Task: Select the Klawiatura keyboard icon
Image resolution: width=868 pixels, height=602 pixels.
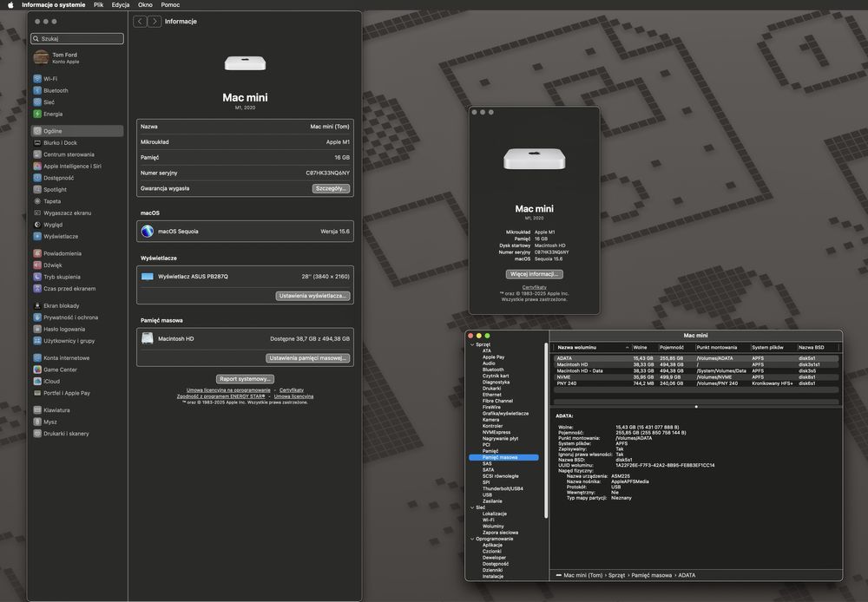Action: click(37, 410)
